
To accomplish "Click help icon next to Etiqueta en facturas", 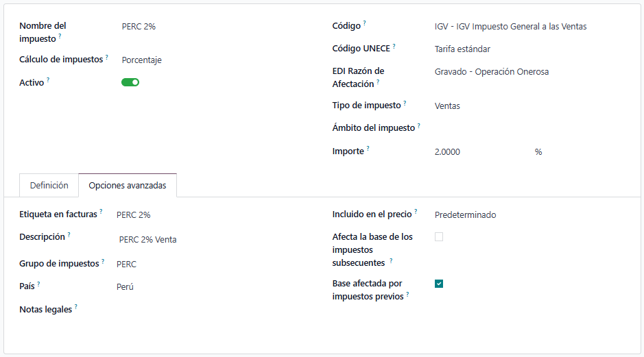I will pyautogui.click(x=102, y=212).
